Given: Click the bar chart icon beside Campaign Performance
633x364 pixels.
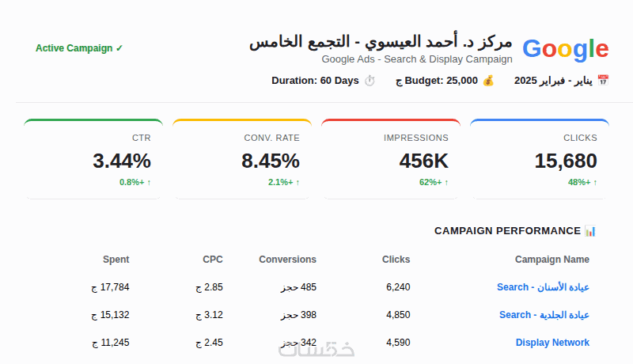Looking at the screenshot, I should coord(590,231).
